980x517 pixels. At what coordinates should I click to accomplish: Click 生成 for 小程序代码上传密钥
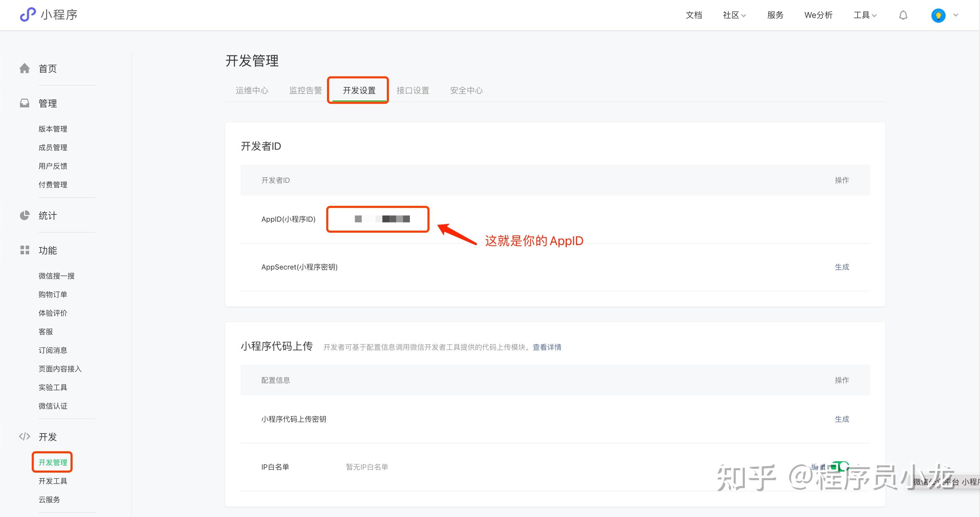click(x=841, y=419)
